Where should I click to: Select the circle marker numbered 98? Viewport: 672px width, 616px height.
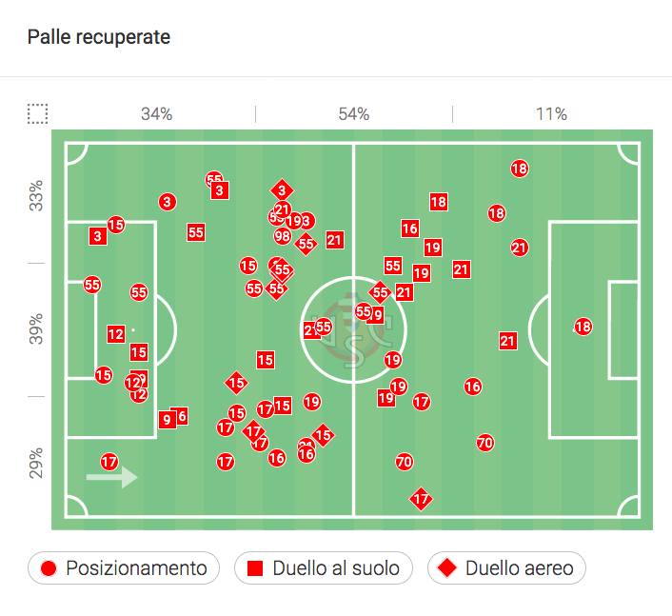(282, 236)
